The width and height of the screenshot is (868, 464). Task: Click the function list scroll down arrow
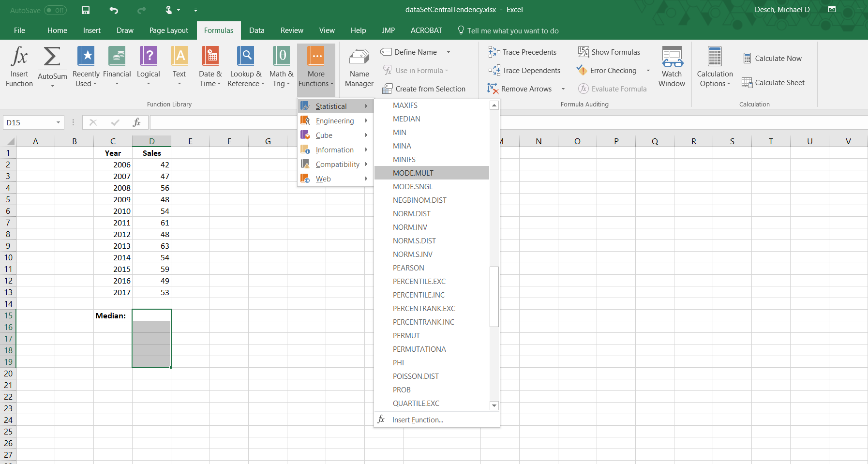pos(494,405)
